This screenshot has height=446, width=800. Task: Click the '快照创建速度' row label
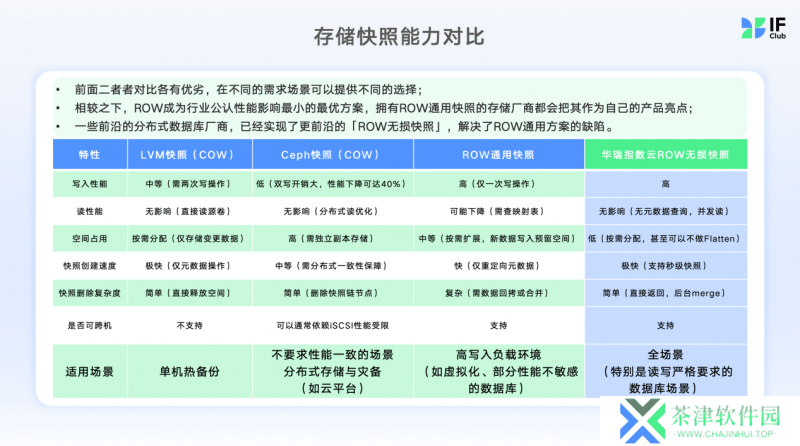(90, 266)
